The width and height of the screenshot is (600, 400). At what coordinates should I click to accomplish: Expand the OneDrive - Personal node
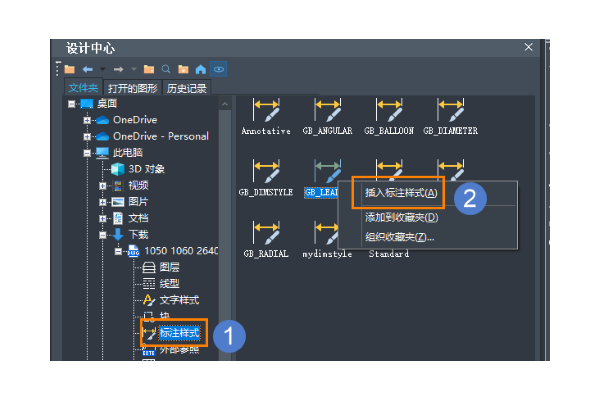[x=87, y=136]
